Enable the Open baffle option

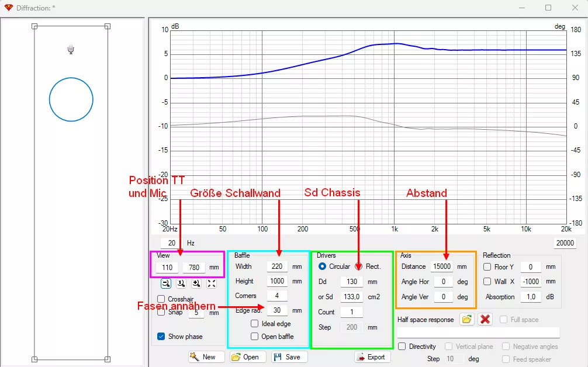tap(255, 336)
